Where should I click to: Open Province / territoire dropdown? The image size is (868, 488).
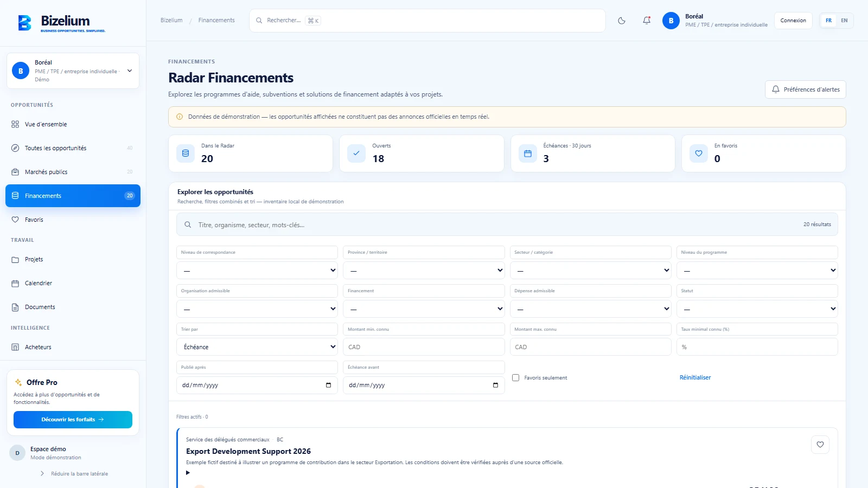pos(424,270)
